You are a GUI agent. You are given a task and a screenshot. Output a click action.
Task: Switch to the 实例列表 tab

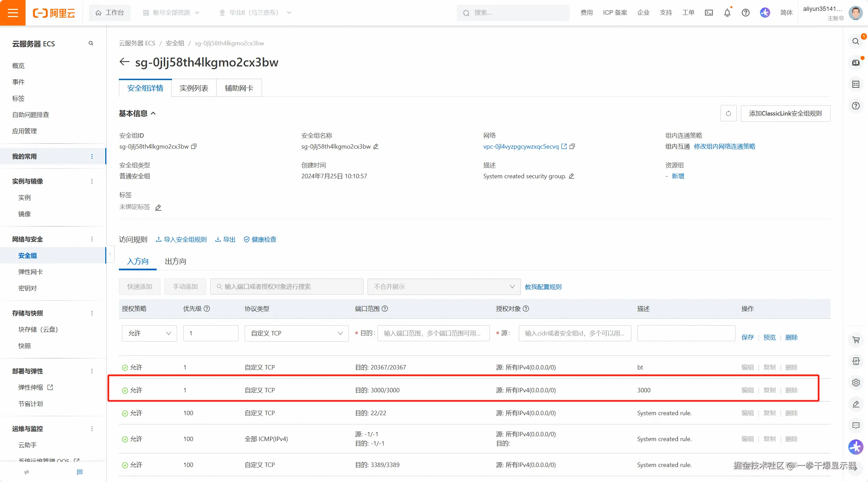click(x=194, y=88)
